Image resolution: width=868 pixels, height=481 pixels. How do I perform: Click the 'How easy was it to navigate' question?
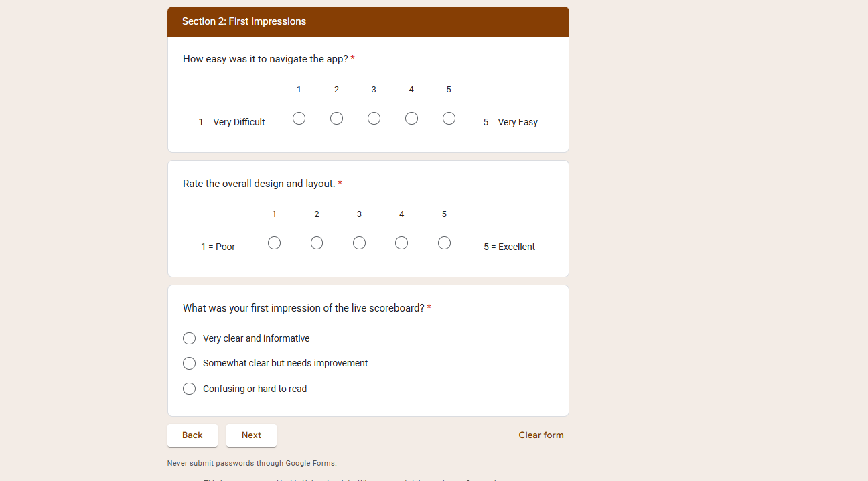pos(265,59)
